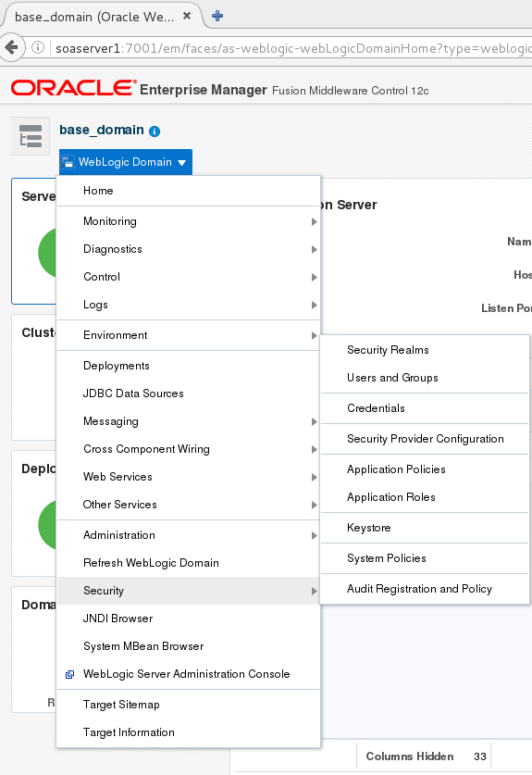Viewport: 532px width, 775px height.
Task: Open Credentials in Security submenu
Action: (x=425, y=408)
